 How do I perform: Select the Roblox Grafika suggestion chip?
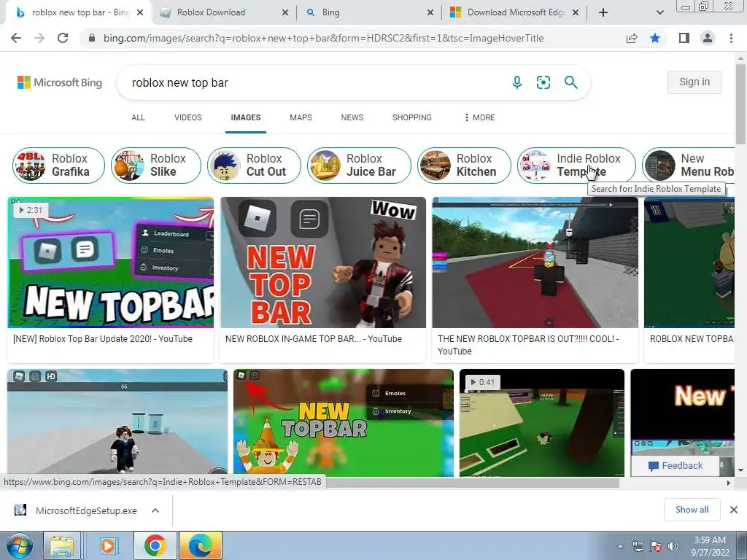(x=58, y=166)
